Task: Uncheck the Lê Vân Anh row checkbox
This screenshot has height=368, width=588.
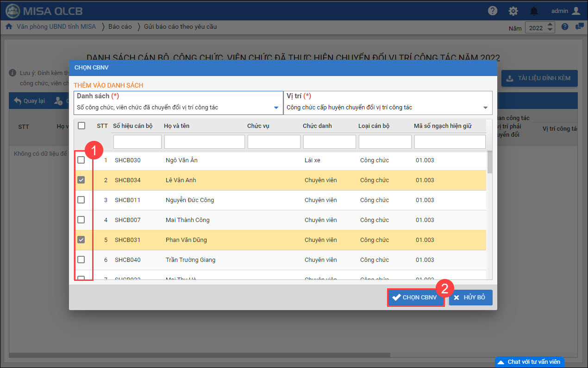Action: (81, 180)
